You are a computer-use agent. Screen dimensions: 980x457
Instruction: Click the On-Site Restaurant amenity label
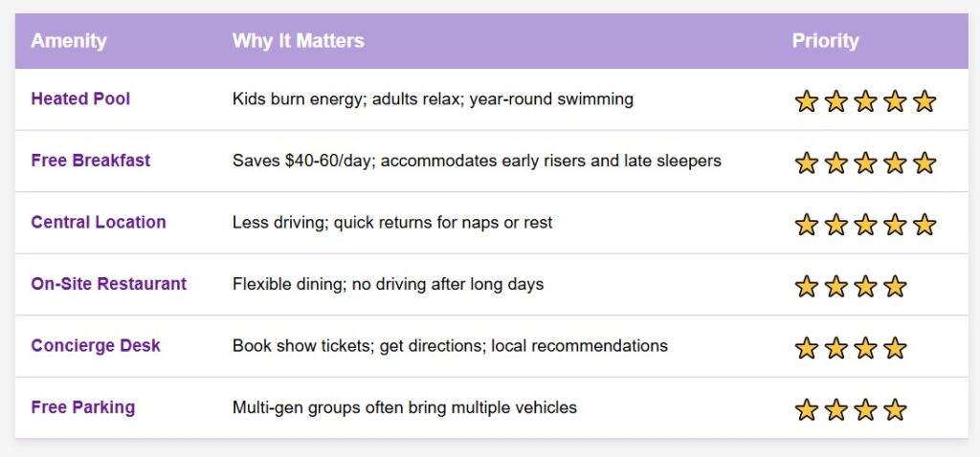point(109,284)
